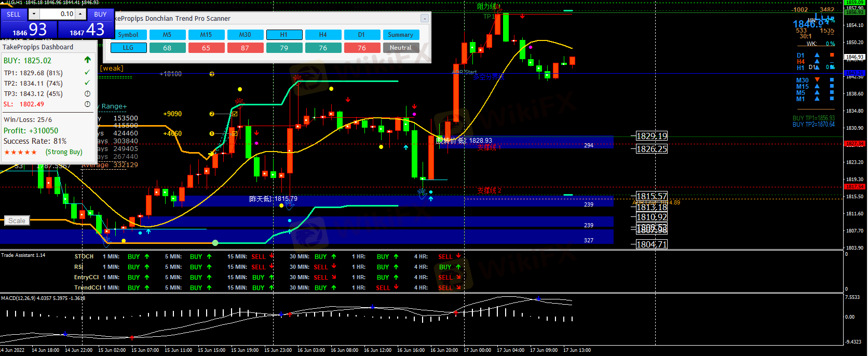Click the TP1 green checkmark icon
This screenshot has width=868, height=356.
[87, 73]
